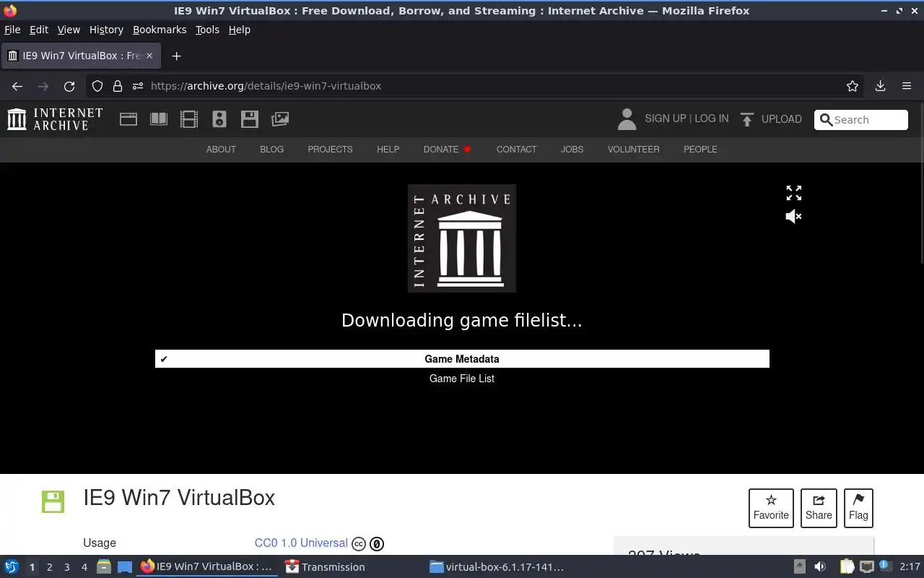Open the Bookmarks menu
This screenshot has height=578, width=924.
pyautogui.click(x=160, y=30)
